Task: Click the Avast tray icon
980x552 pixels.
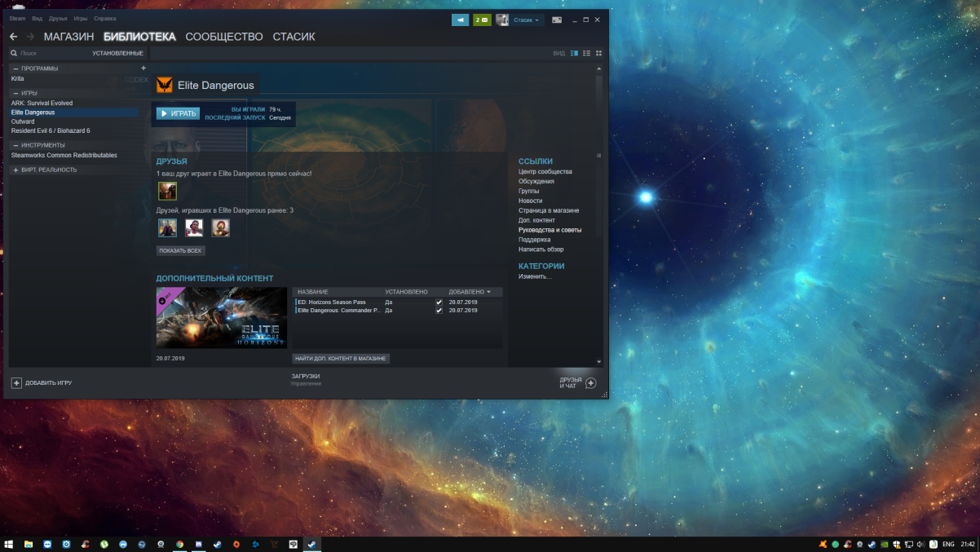Action: (x=823, y=544)
